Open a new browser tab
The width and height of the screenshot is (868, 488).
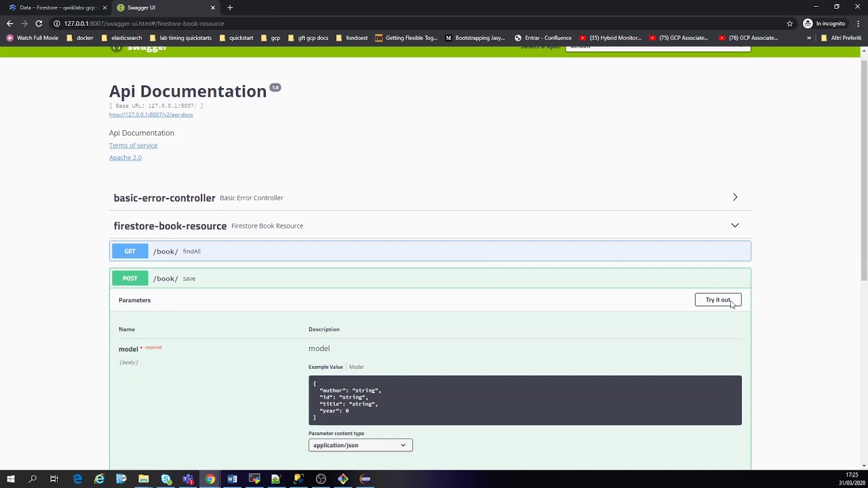click(230, 7)
